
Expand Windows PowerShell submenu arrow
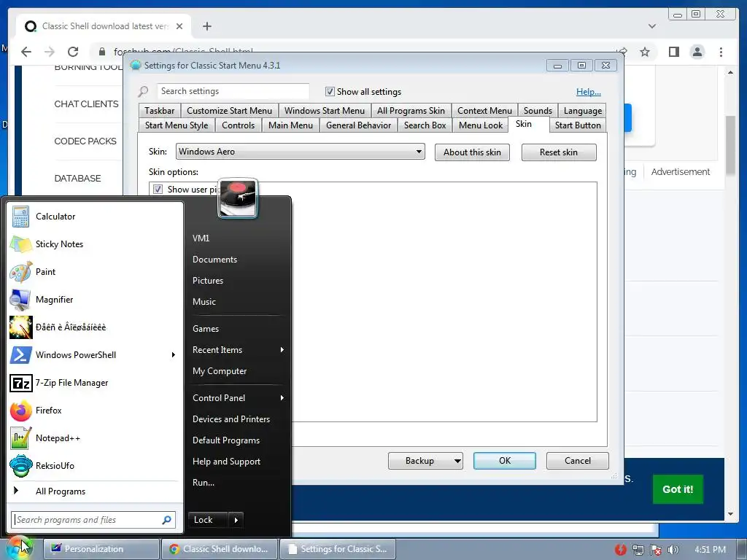(174, 355)
